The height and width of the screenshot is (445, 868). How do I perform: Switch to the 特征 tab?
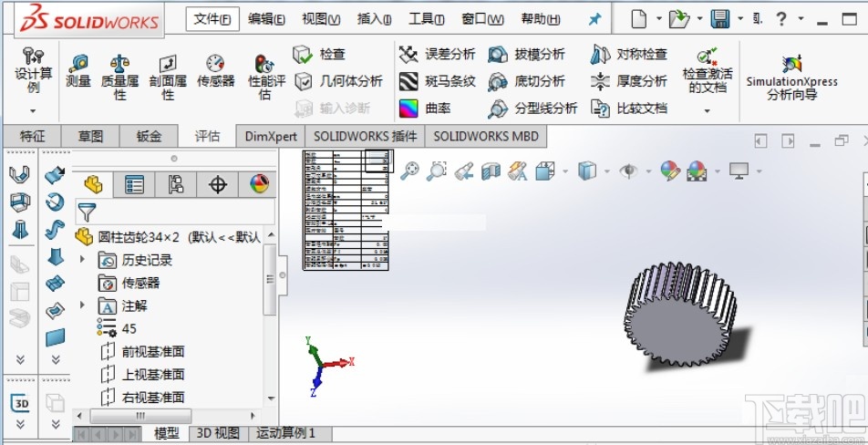point(33,136)
